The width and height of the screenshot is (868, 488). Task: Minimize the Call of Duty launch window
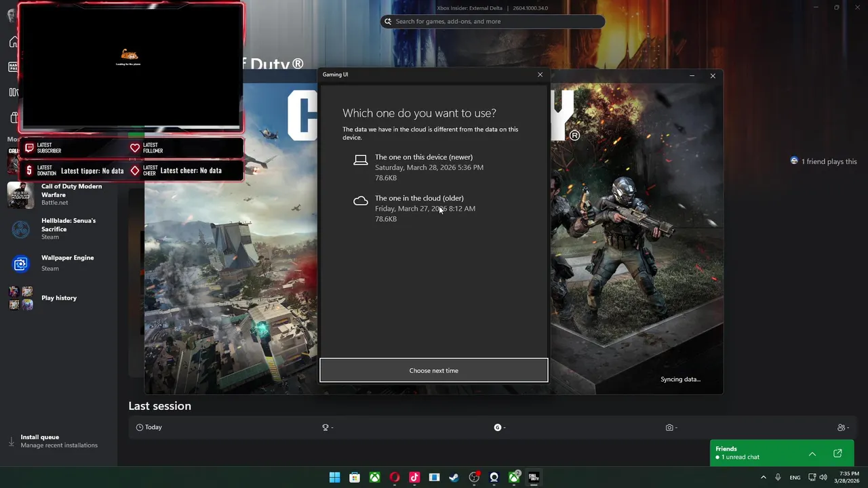pyautogui.click(x=692, y=76)
